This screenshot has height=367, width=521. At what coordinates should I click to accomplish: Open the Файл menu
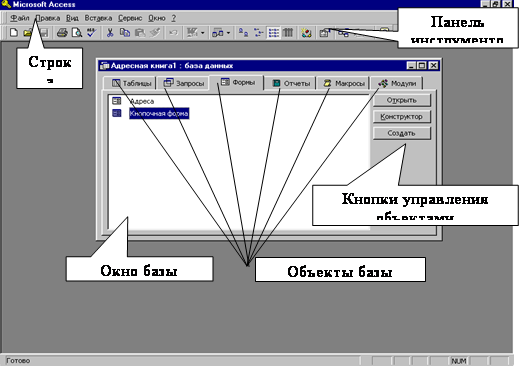20,18
